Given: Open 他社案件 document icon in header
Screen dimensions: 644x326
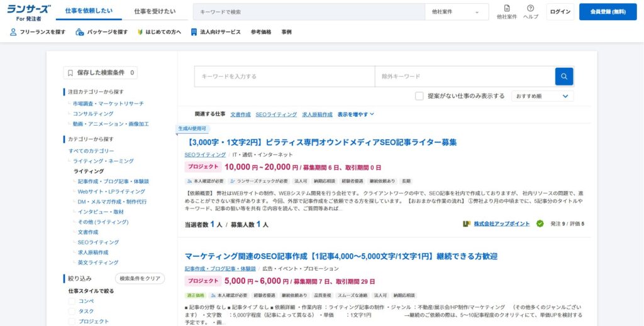Looking at the screenshot, I should (507, 8).
